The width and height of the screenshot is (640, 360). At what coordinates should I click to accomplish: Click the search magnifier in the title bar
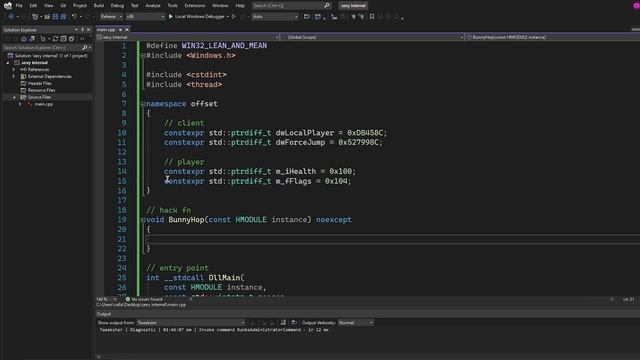327,6
